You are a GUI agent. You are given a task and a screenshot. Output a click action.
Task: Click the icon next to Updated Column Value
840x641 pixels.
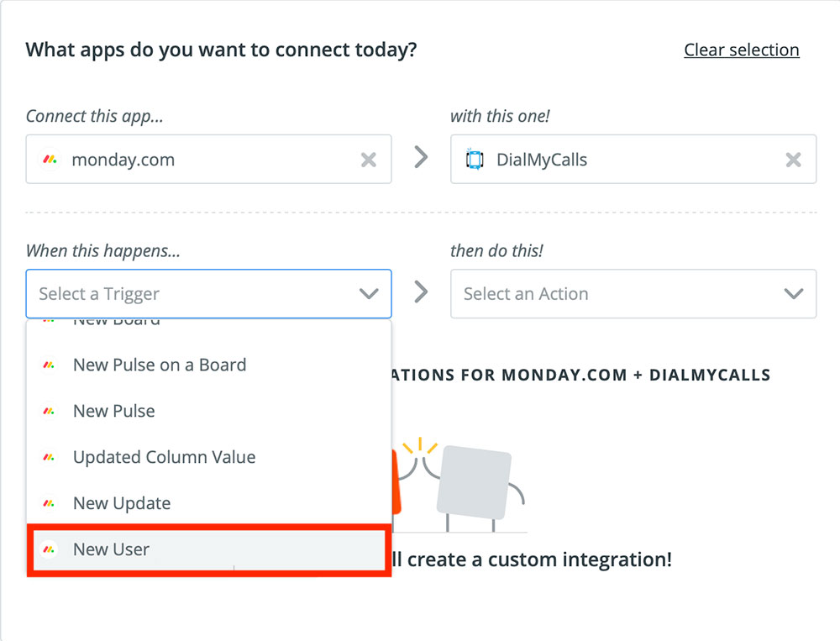50,458
